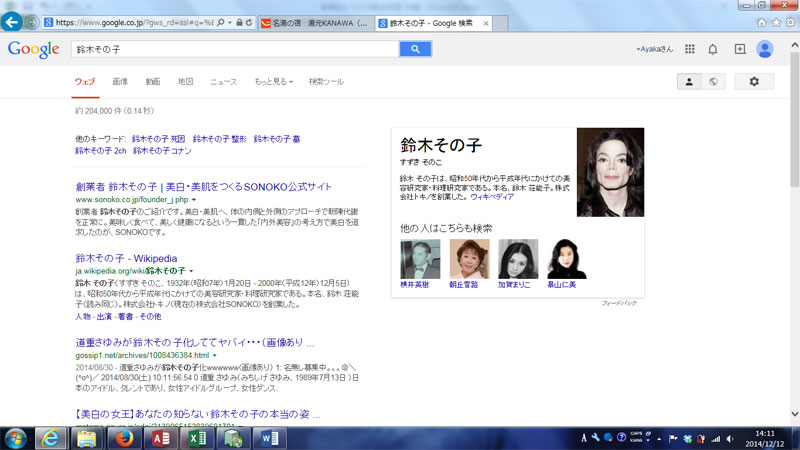Open the 道重さゆみ gossip result link
The image size is (800, 450).
[x=194, y=342]
